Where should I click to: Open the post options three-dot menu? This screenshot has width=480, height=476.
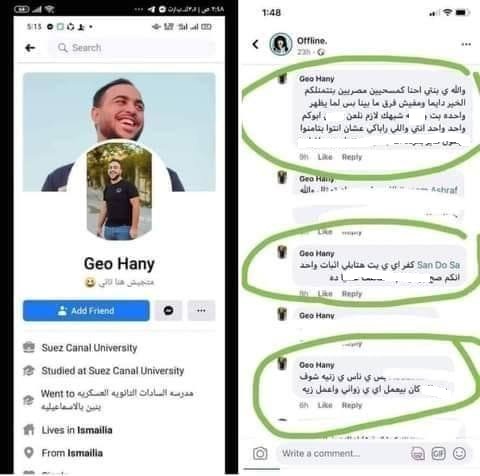point(466,44)
